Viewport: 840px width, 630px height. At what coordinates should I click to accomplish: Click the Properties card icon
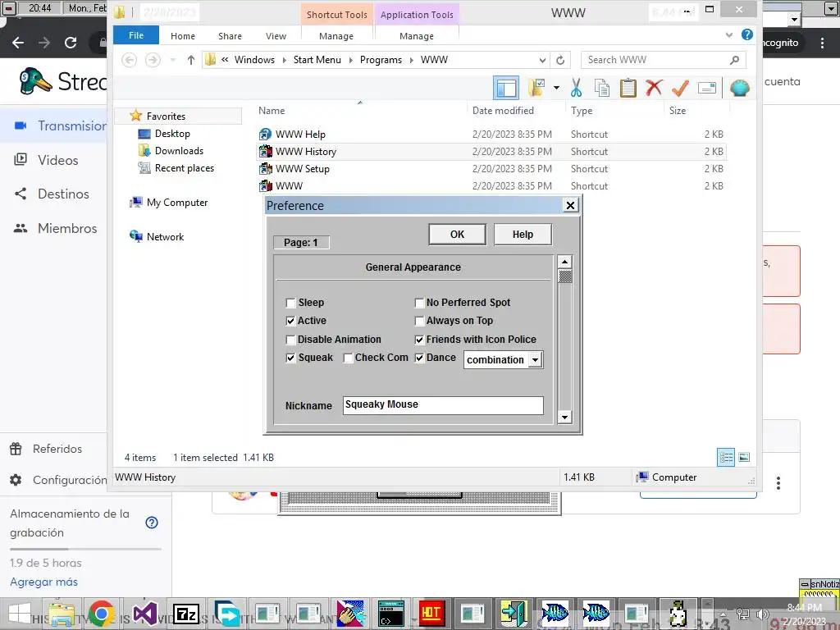click(707, 88)
